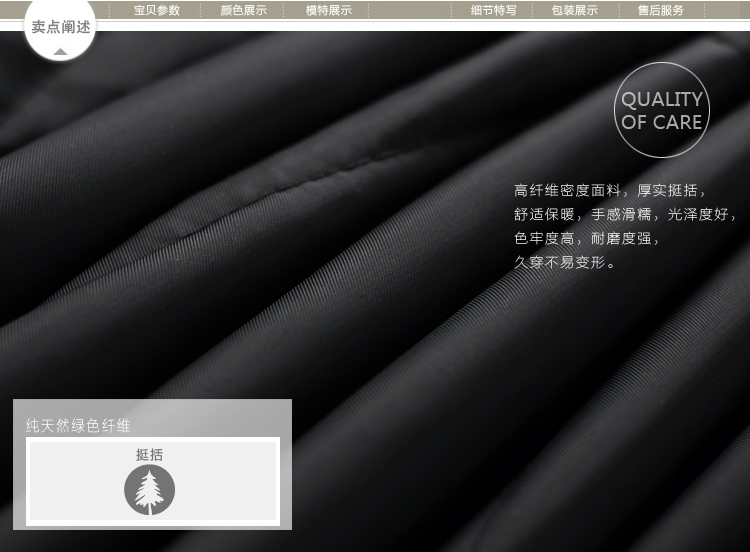Open the 宝贝参数 tab
The height and width of the screenshot is (552, 750).
point(157,10)
